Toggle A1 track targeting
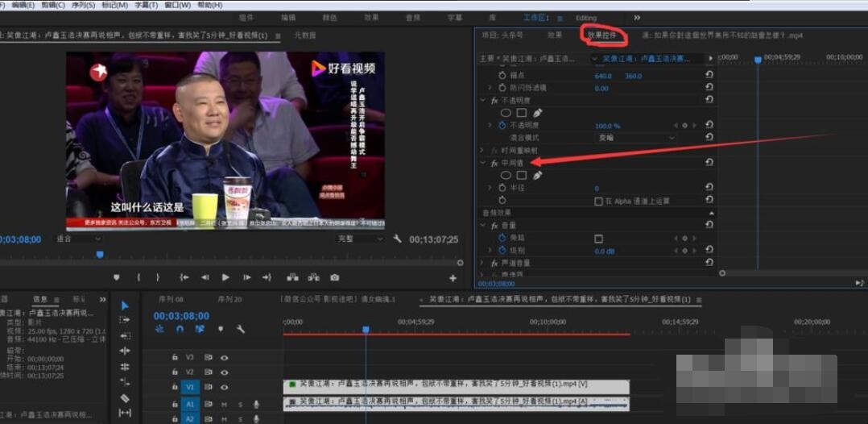The width and height of the screenshot is (868, 424). [x=190, y=405]
